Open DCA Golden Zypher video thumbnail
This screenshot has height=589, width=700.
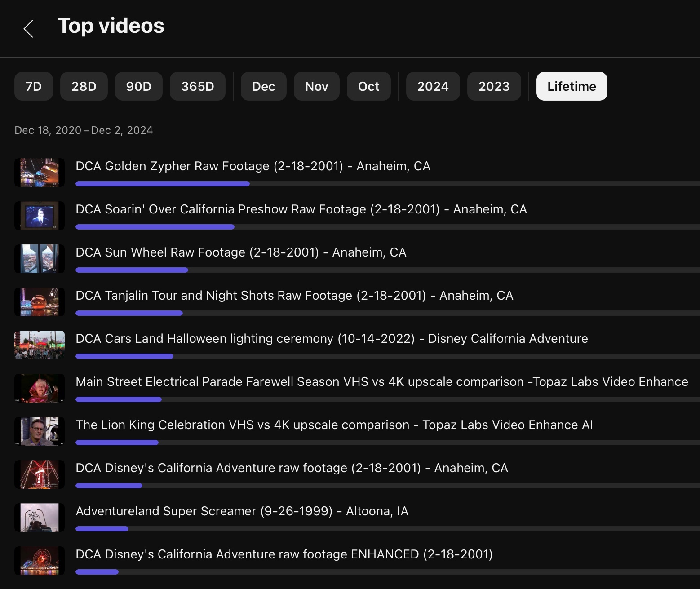click(x=40, y=173)
